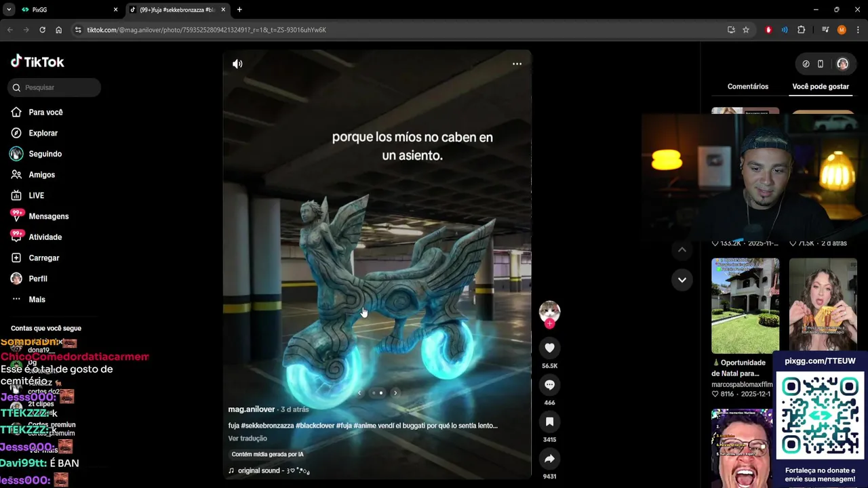Open Amigos page
The image size is (868, 488).
(41, 175)
